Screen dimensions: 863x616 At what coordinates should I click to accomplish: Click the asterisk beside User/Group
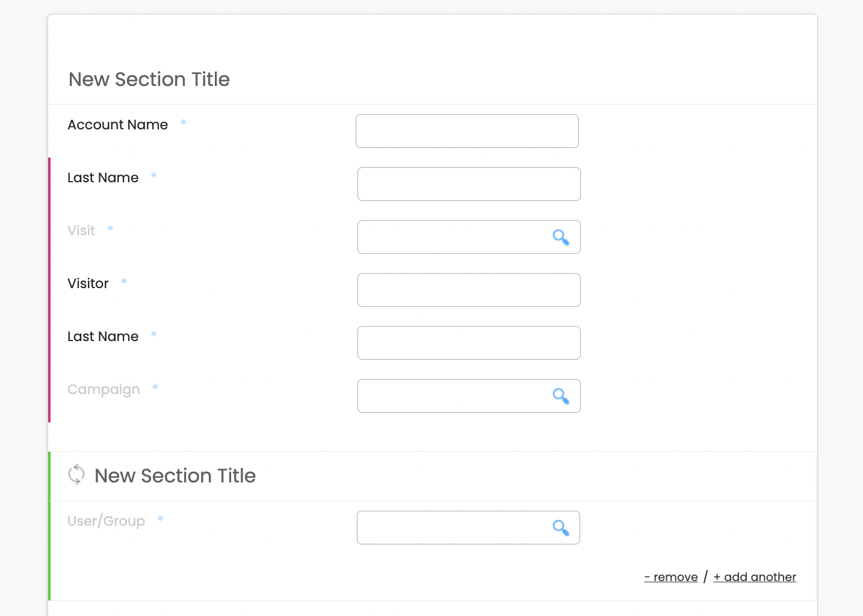(x=160, y=519)
